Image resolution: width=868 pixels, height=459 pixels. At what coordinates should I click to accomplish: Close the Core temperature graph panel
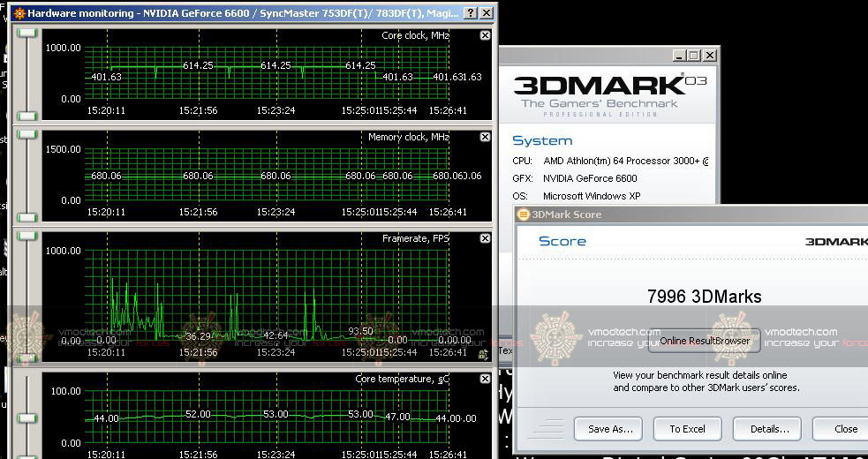tap(485, 379)
